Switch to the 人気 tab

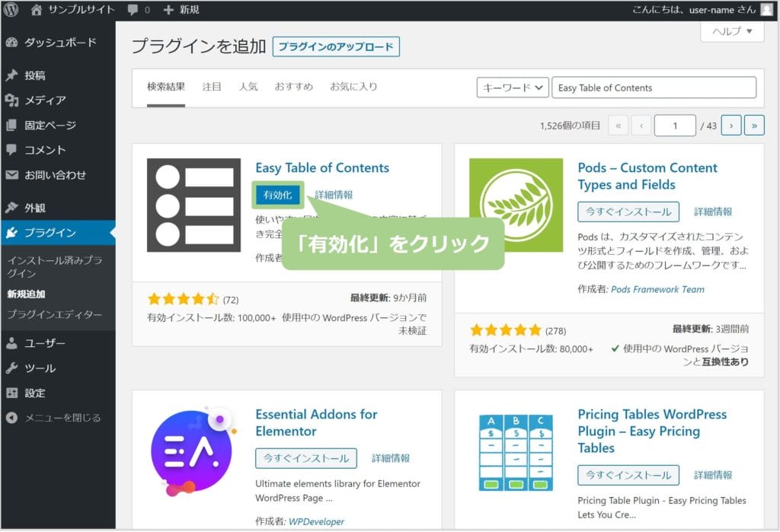[248, 87]
